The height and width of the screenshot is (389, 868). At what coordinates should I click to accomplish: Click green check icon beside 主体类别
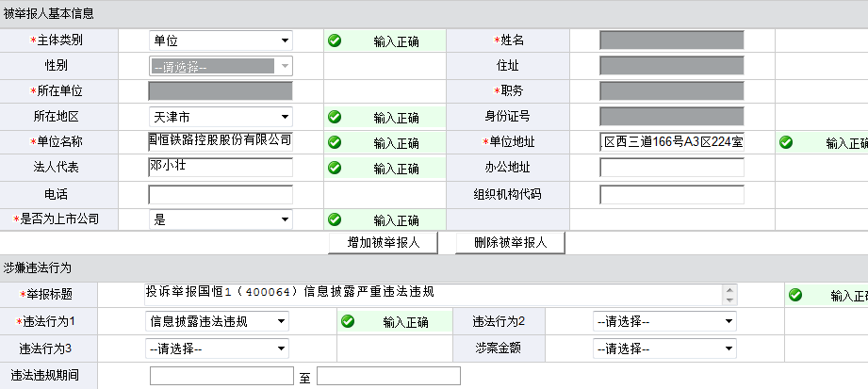(x=335, y=41)
